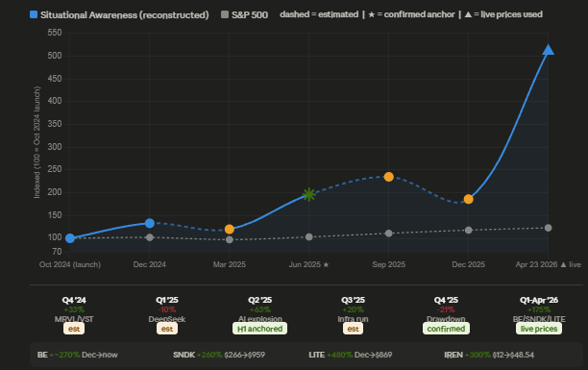Select the blue Oct 2024 launch data point
Image resolution: width=588 pixels, height=370 pixels.
coord(70,238)
